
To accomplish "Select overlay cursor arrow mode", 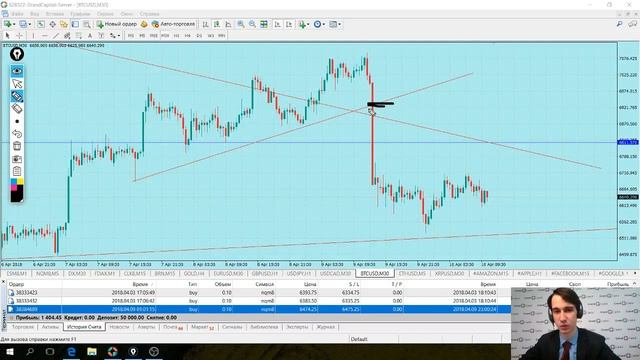I will tap(17, 84).
